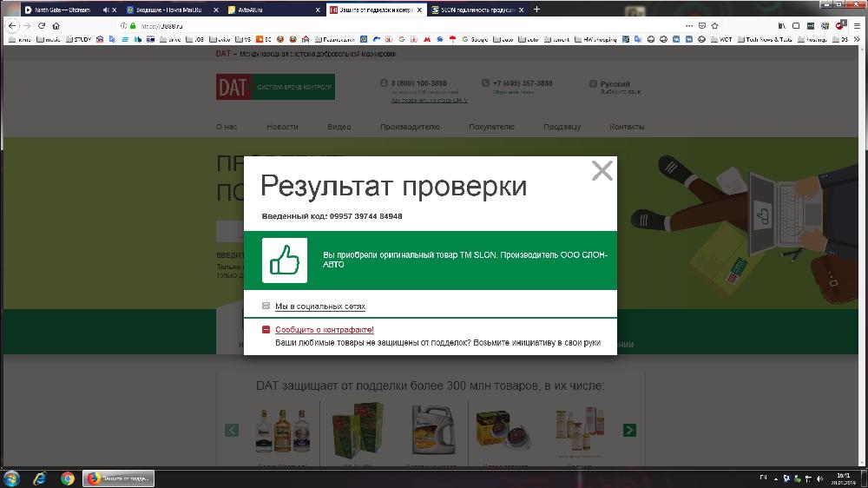This screenshot has height=488, width=868.
Task: Open a new browser tab
Action: (536, 10)
